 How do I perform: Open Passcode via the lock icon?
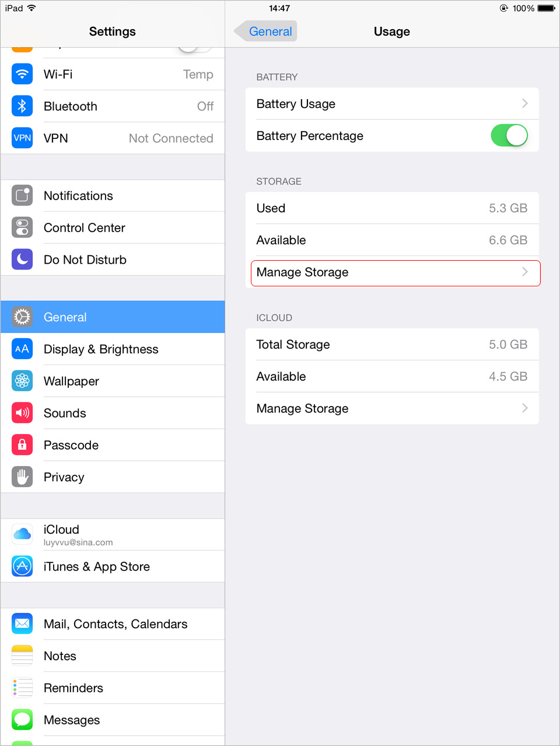click(x=22, y=445)
